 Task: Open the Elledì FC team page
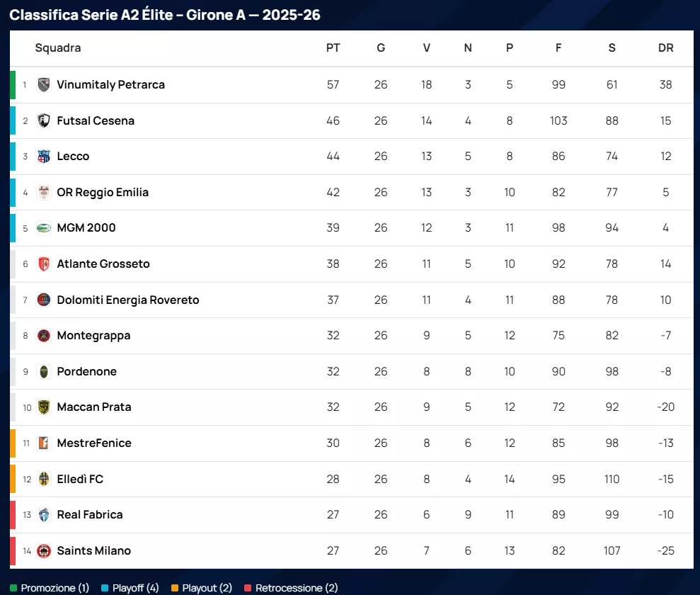[80, 479]
